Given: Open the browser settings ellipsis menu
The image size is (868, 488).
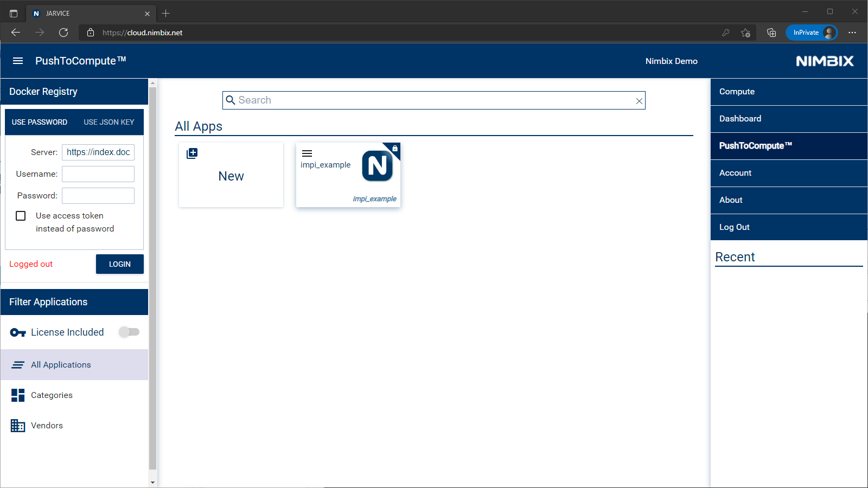Looking at the screenshot, I should (852, 33).
